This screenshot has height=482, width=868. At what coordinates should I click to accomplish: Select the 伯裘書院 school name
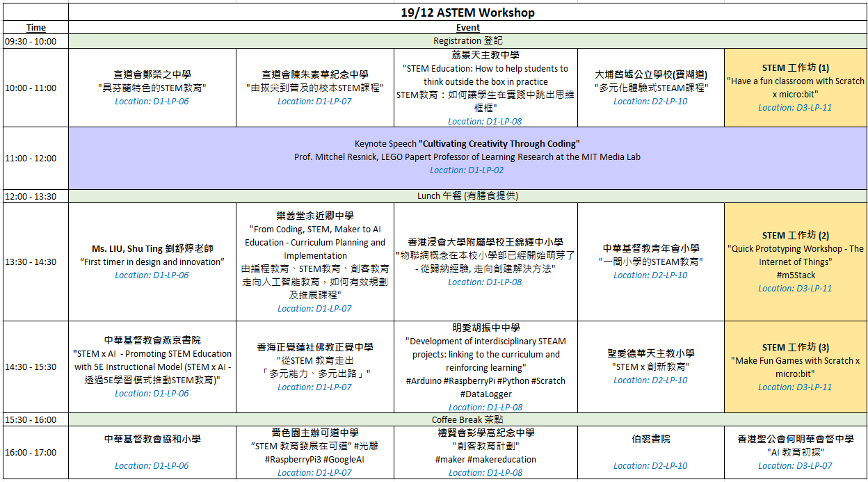point(650,440)
